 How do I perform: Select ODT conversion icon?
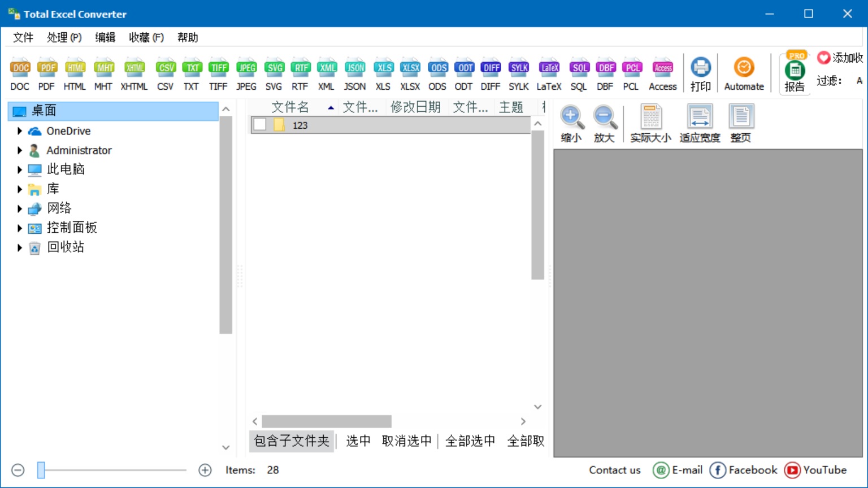(464, 74)
